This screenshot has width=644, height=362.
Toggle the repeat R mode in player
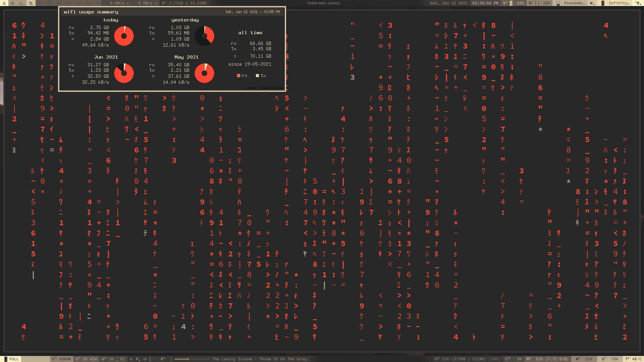tap(163, 359)
